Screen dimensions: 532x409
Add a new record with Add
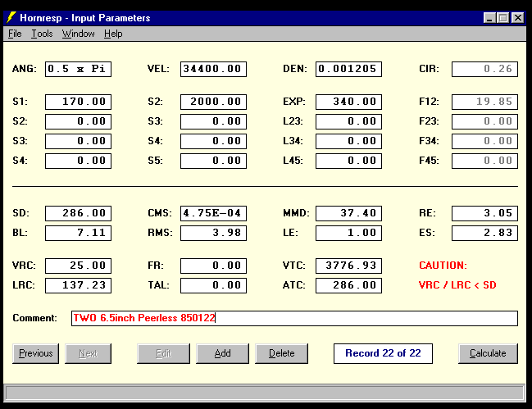pyautogui.click(x=223, y=353)
